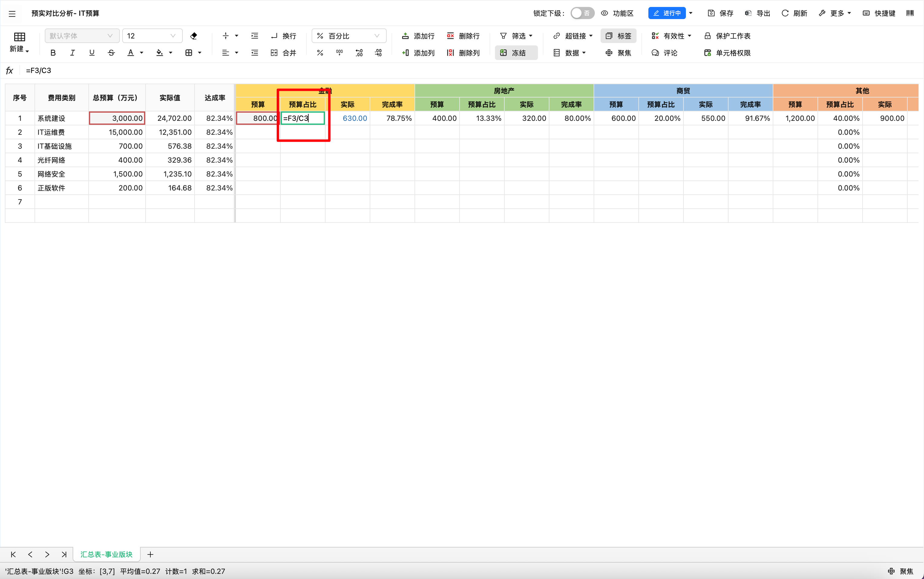Click the increase decimal places icon
924x579 pixels.
tap(359, 53)
